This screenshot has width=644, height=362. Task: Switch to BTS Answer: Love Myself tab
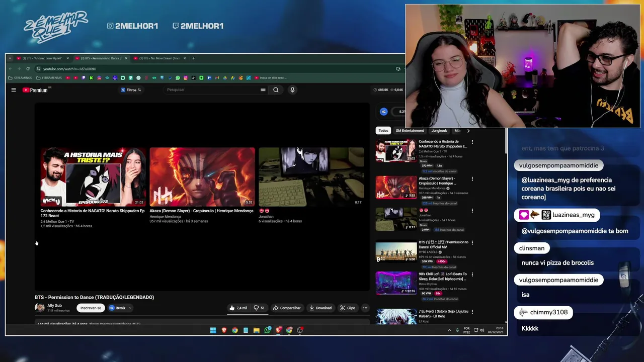43,58
